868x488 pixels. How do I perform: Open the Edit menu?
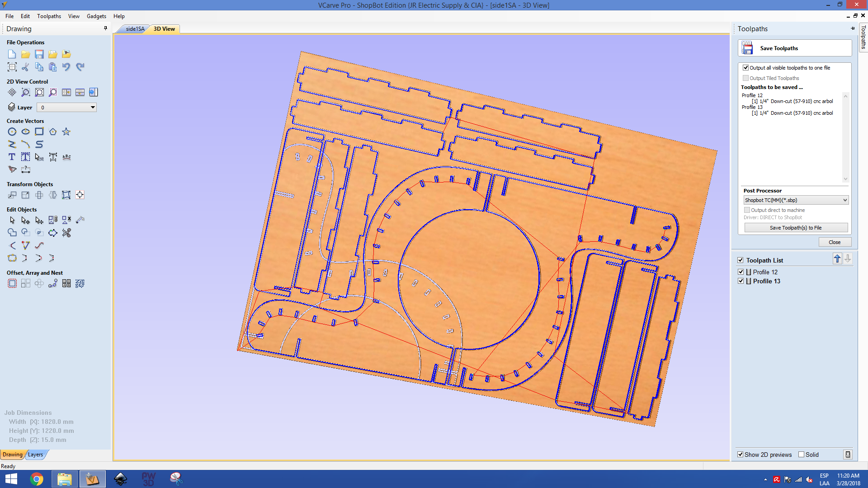tap(25, 16)
